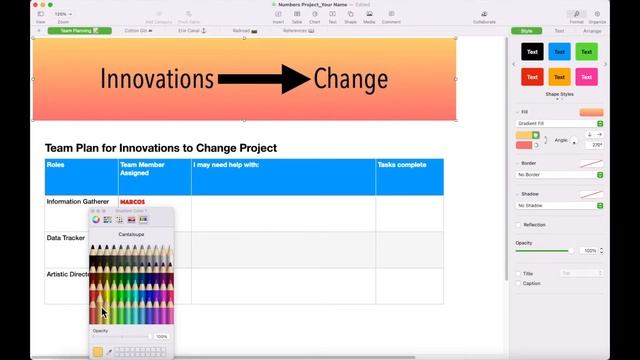640x360 pixels.
Task: Switch to the Team Planning sheet tab
Action: [80, 31]
